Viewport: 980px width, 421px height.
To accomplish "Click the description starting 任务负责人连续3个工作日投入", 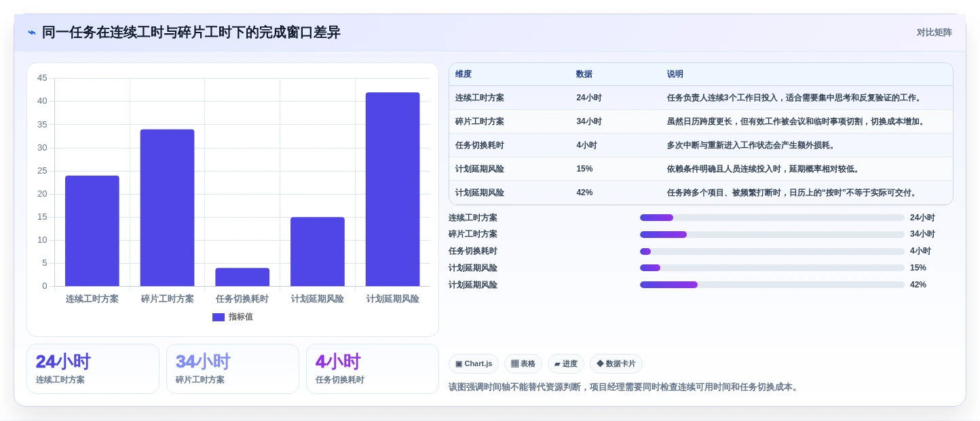I will pos(795,98).
